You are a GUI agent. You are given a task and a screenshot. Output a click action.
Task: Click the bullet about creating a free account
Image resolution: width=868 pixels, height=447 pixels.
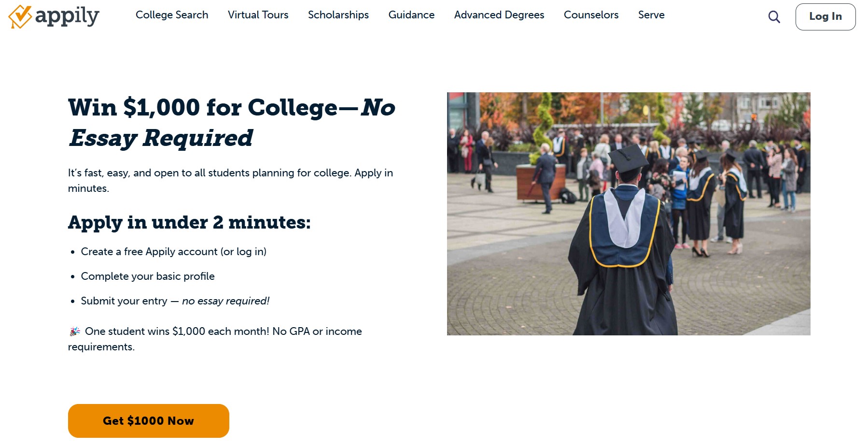click(174, 251)
